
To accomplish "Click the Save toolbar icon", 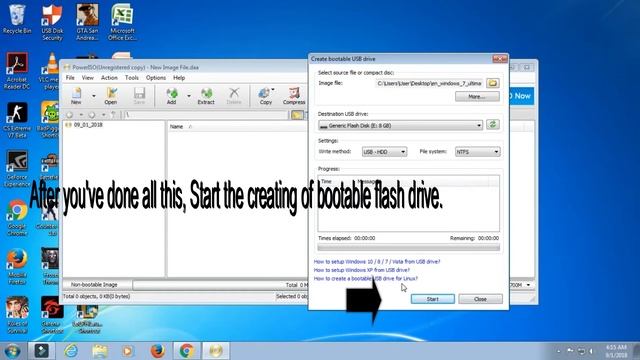I will (x=139, y=96).
